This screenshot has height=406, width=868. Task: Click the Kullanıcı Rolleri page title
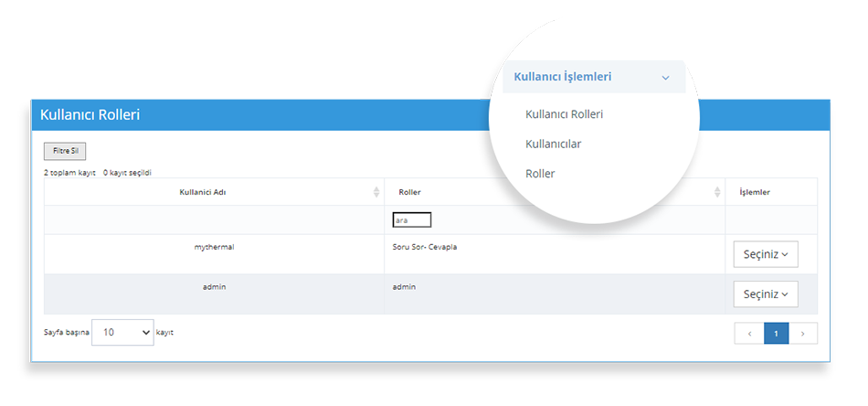pos(90,115)
